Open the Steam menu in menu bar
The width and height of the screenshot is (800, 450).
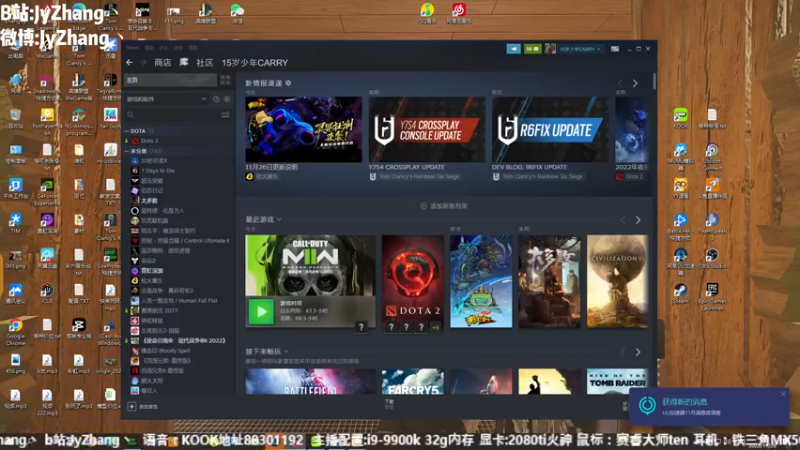pyautogui.click(x=132, y=47)
